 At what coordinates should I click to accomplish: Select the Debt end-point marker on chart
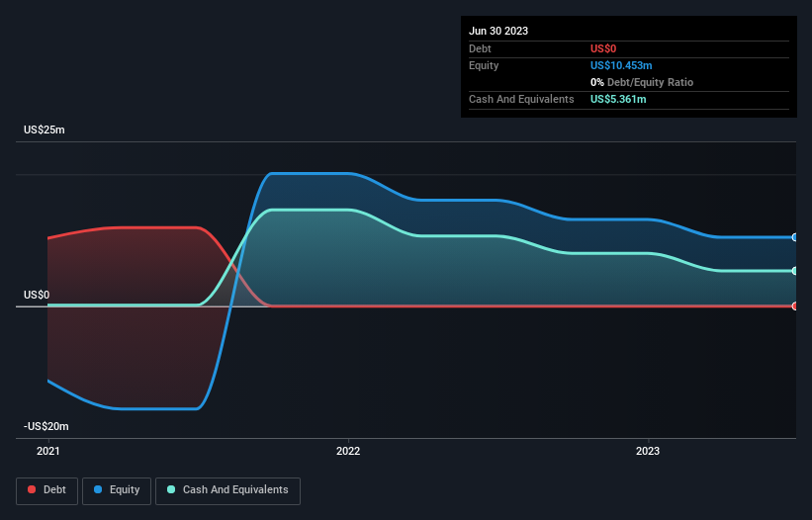[x=795, y=306]
